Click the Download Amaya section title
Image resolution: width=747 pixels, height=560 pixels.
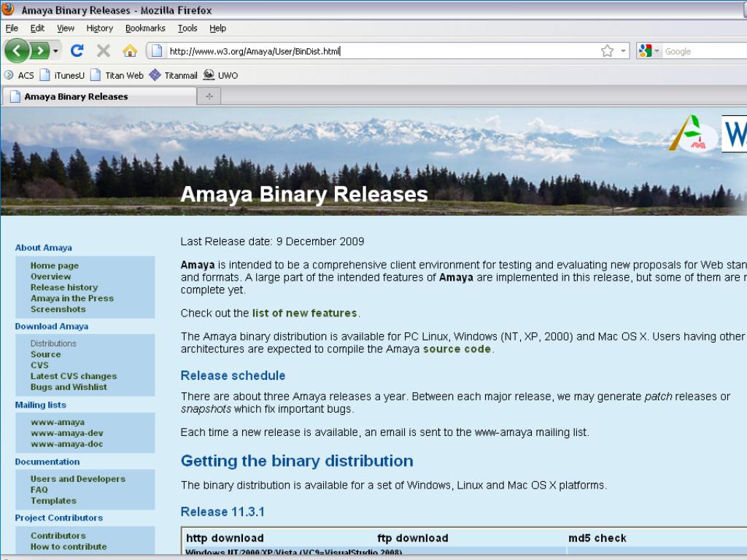[x=52, y=327]
